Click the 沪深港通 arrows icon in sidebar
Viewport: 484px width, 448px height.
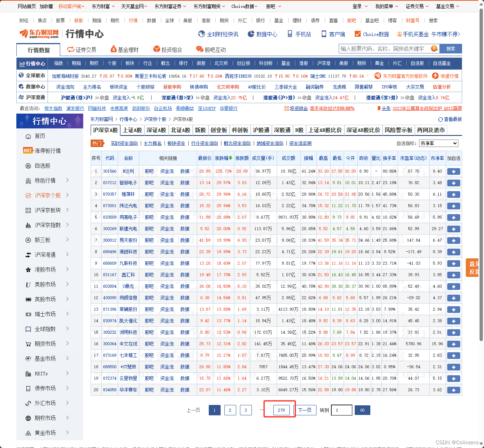pyautogui.click(x=28, y=255)
